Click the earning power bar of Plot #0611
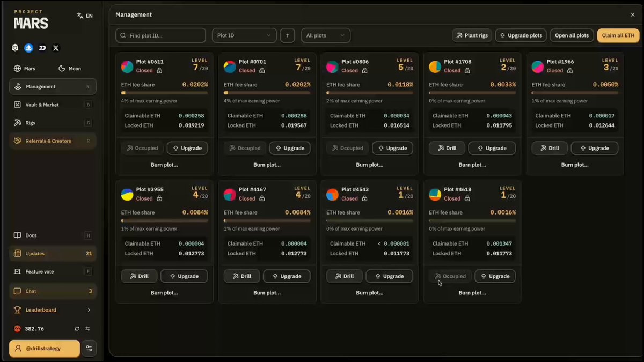Screen dimensions: 644x362 164,93
